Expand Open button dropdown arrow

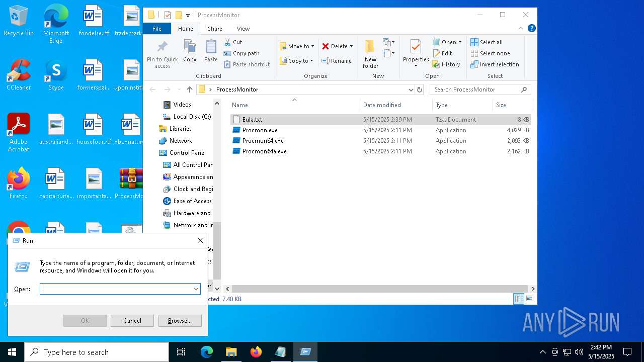click(460, 42)
